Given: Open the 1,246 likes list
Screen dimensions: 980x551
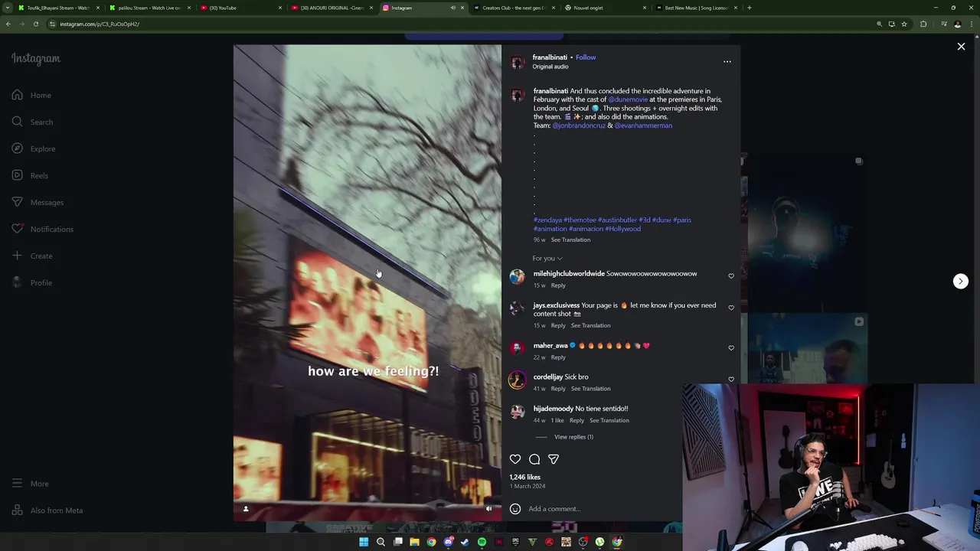Looking at the screenshot, I should pos(525,478).
